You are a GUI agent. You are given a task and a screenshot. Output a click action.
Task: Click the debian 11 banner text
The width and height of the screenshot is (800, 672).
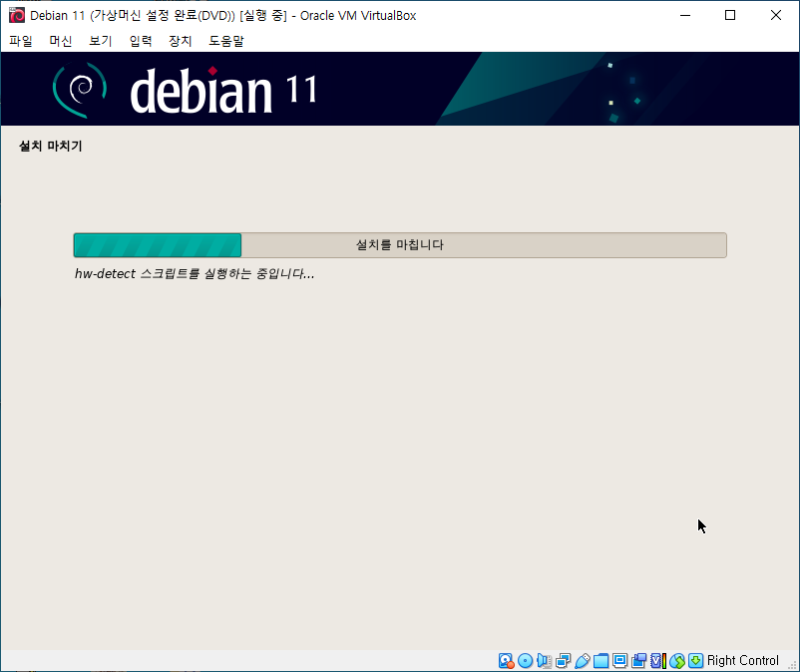(x=223, y=90)
